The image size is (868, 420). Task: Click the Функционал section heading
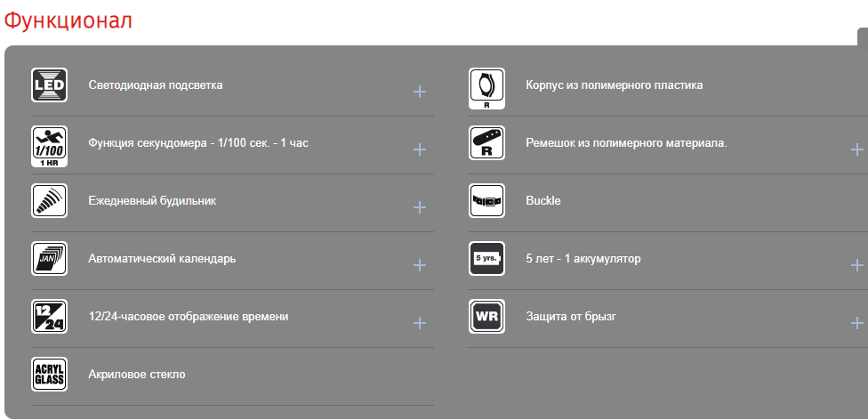point(68,20)
